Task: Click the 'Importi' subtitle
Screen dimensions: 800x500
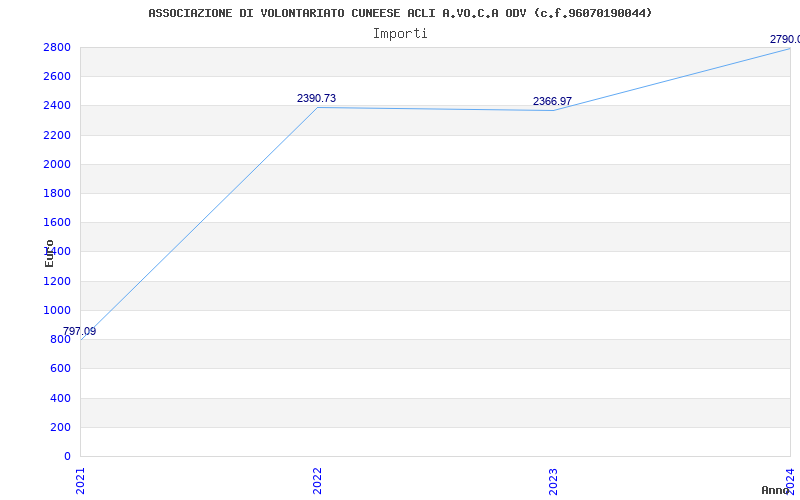Action: pos(400,34)
